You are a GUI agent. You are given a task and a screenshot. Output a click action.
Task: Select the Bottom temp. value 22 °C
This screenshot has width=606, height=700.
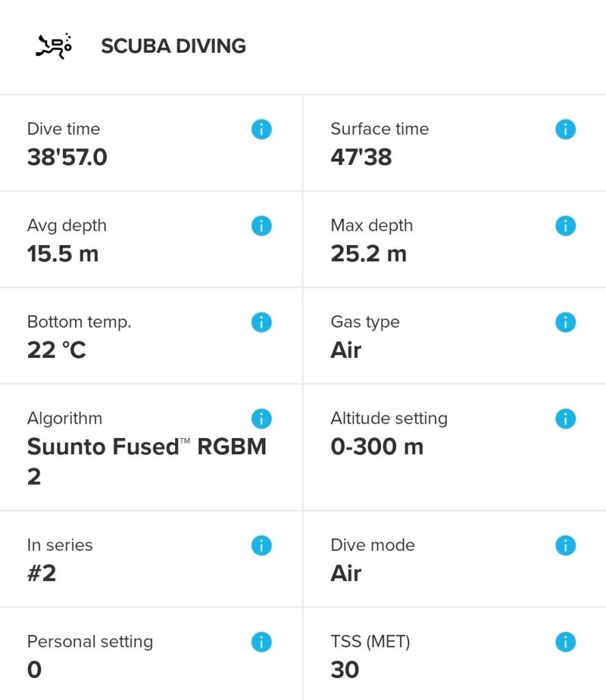coord(56,350)
